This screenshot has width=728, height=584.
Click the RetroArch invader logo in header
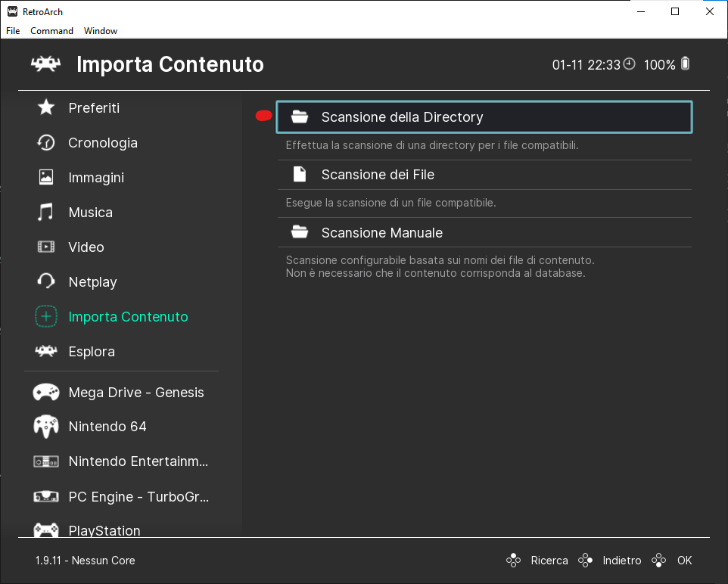coord(45,64)
